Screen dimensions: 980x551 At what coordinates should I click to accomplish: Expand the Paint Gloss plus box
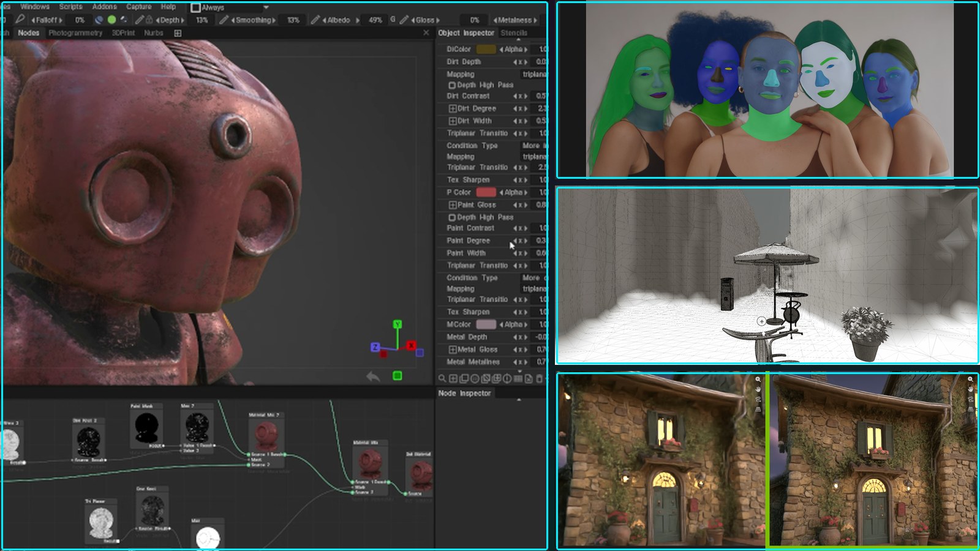pos(453,204)
